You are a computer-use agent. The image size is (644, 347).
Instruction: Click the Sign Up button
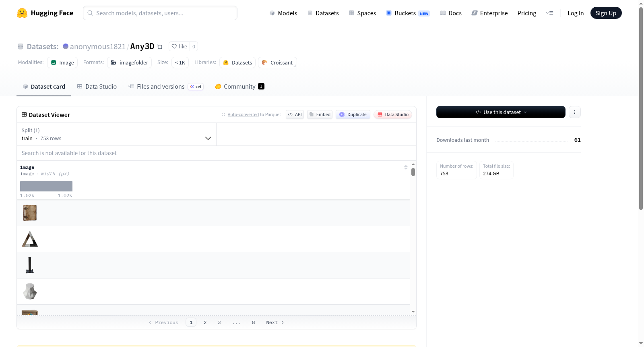point(606,13)
